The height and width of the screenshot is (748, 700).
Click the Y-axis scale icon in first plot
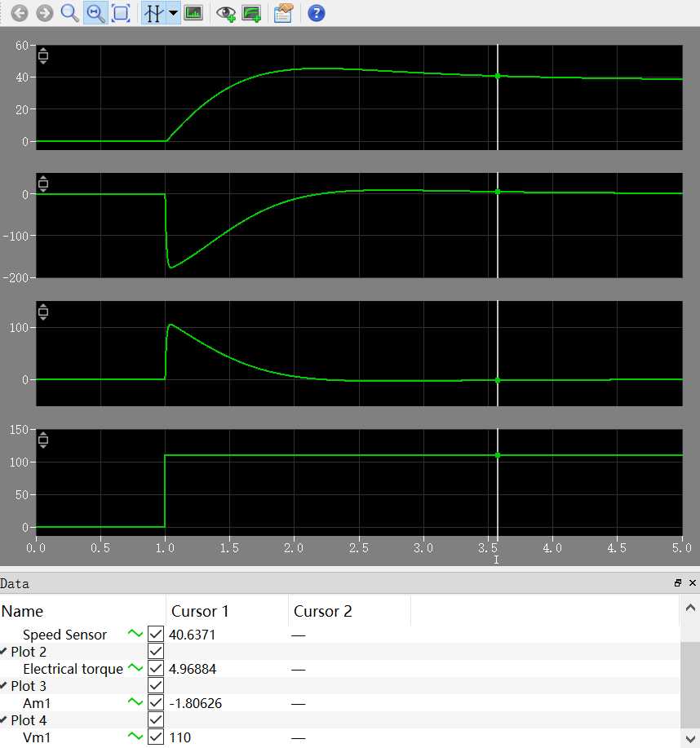tap(43, 55)
